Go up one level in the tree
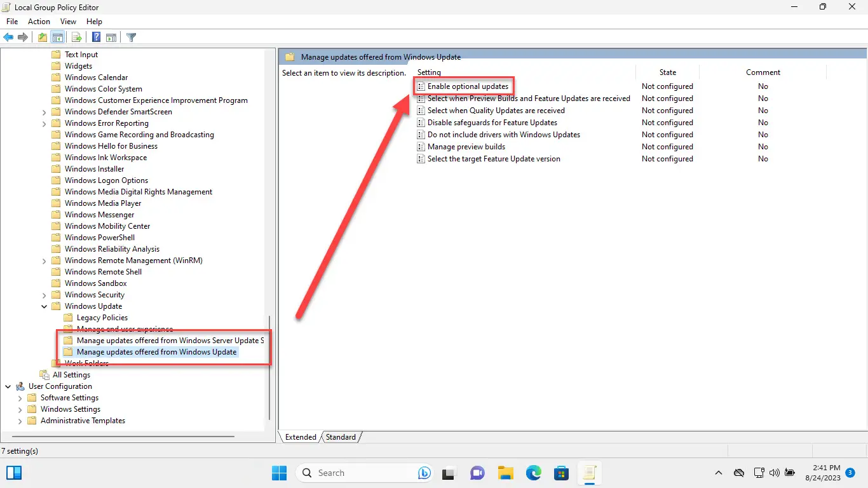This screenshot has height=488, width=868. 42,37
